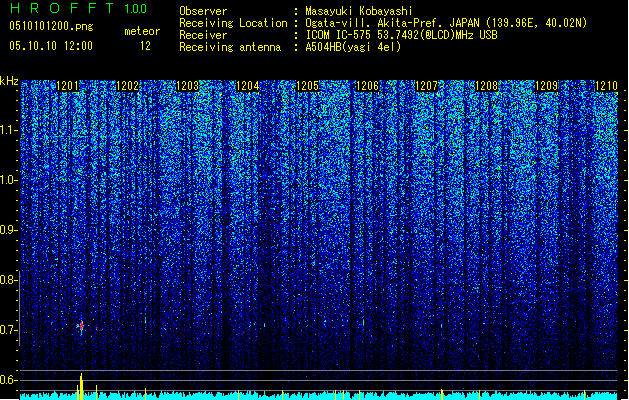Click the 0.9 kHz axis label

click(8, 230)
